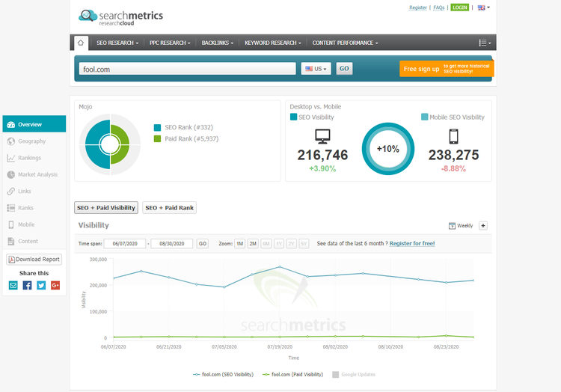The width and height of the screenshot is (561, 392).
Task: Click the Links chain icon
Action: click(11, 192)
